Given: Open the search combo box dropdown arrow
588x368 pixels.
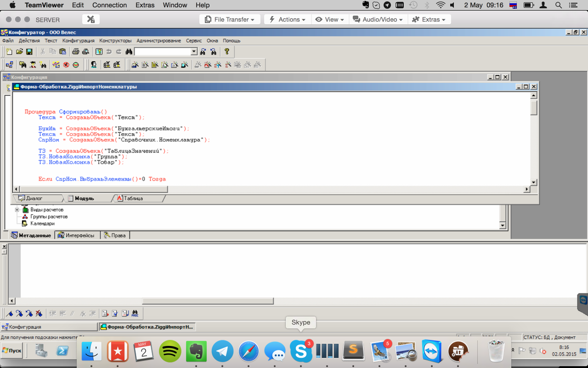Looking at the screenshot, I should [x=194, y=52].
